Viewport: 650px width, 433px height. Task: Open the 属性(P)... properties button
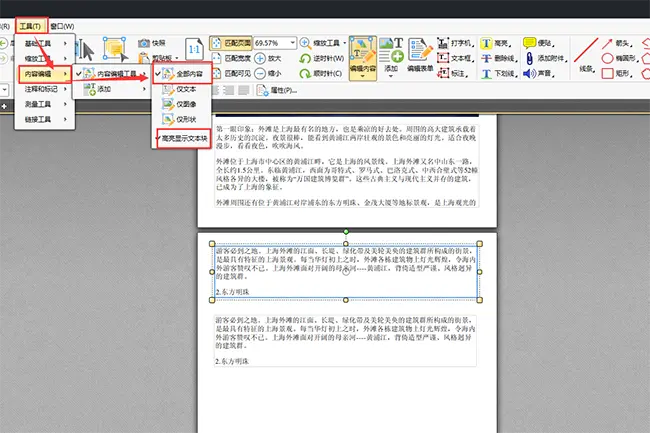point(277,90)
